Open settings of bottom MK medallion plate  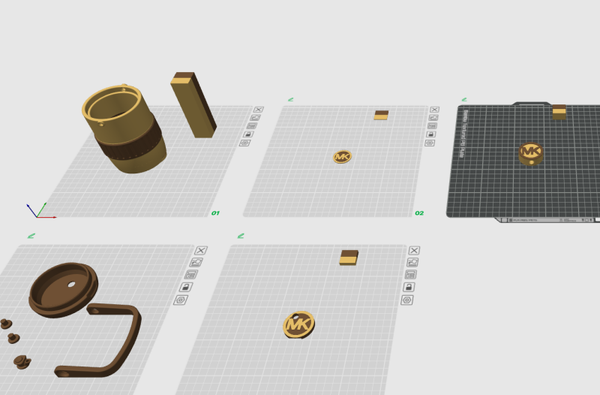(x=407, y=300)
